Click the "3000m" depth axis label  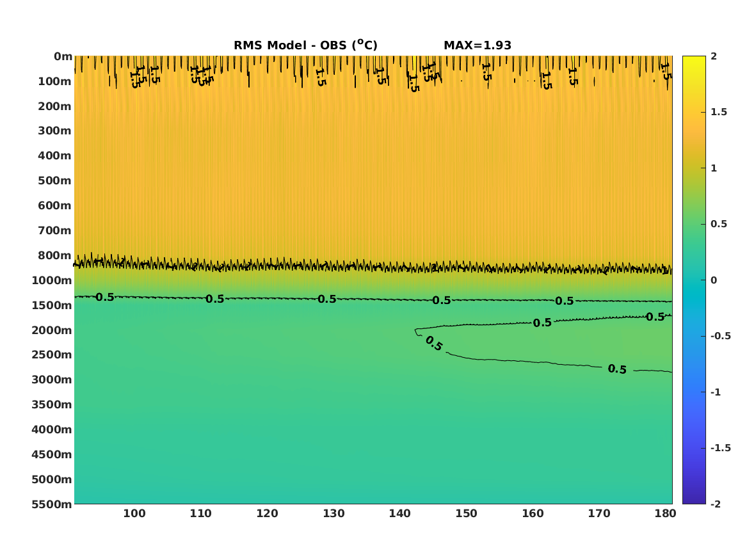[52, 380]
